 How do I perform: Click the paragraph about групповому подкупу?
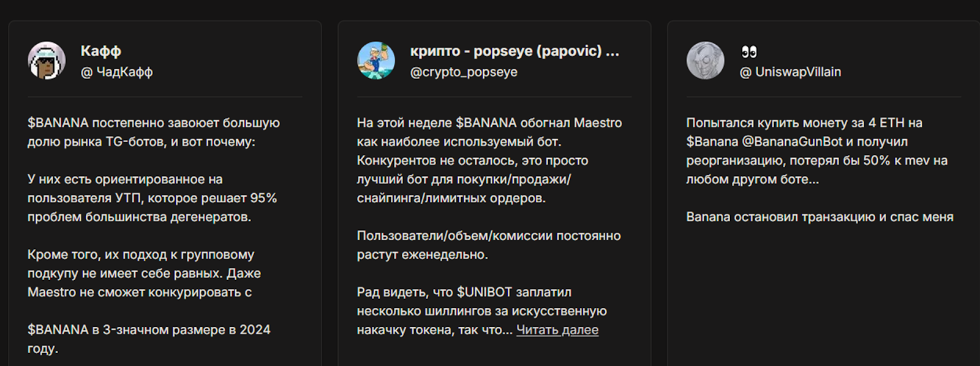coord(144,273)
